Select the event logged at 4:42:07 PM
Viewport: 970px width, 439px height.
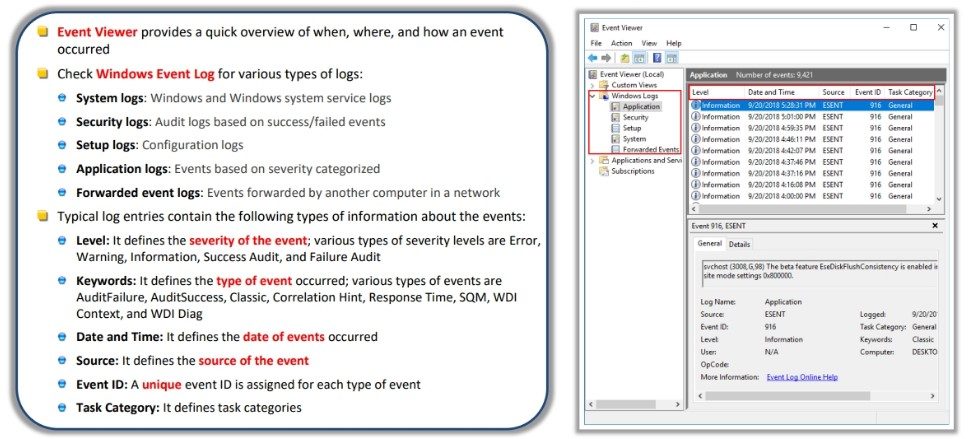coord(811,150)
